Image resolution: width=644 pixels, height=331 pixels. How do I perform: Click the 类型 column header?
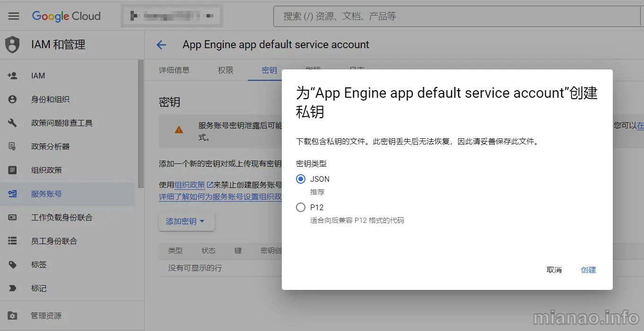175,251
